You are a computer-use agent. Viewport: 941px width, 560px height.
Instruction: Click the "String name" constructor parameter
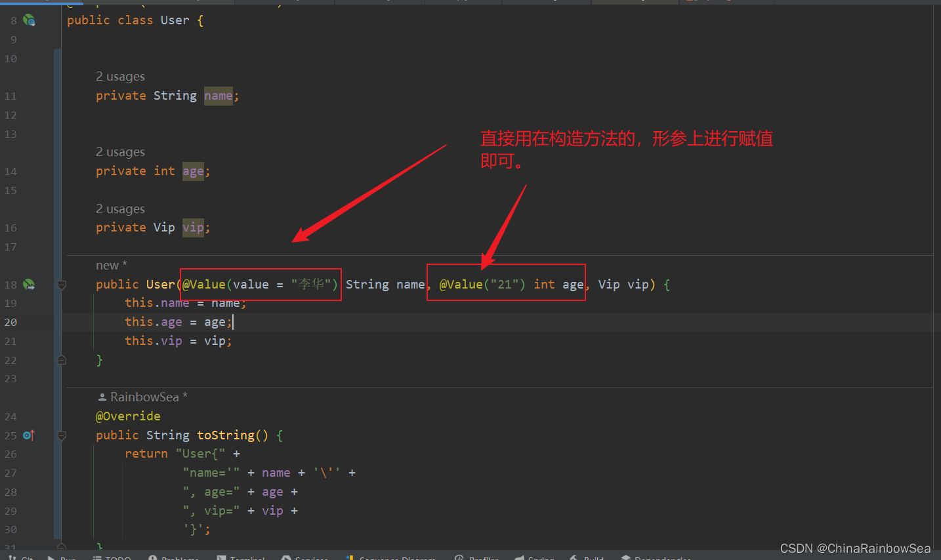[x=385, y=285]
